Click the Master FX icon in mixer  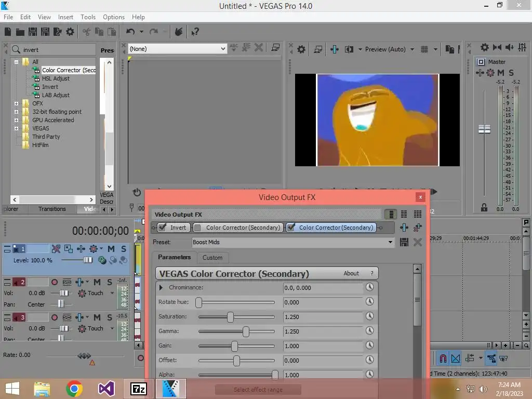tap(480, 73)
